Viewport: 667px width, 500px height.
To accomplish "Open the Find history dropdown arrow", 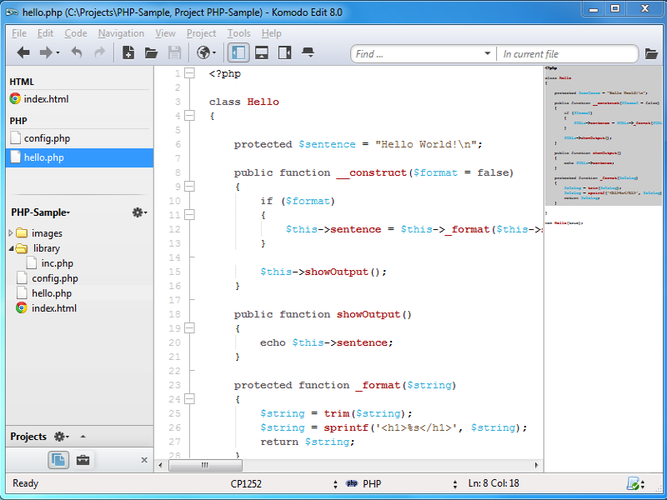I will pos(487,54).
